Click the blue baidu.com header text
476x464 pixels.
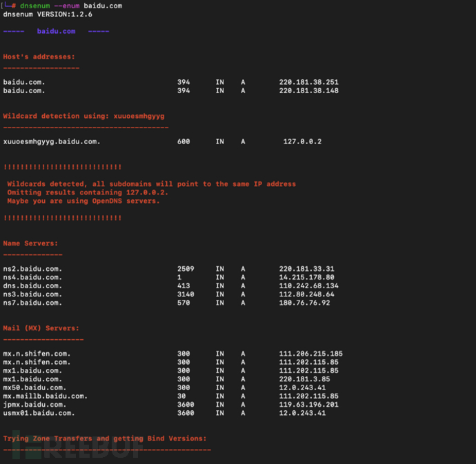coord(56,31)
